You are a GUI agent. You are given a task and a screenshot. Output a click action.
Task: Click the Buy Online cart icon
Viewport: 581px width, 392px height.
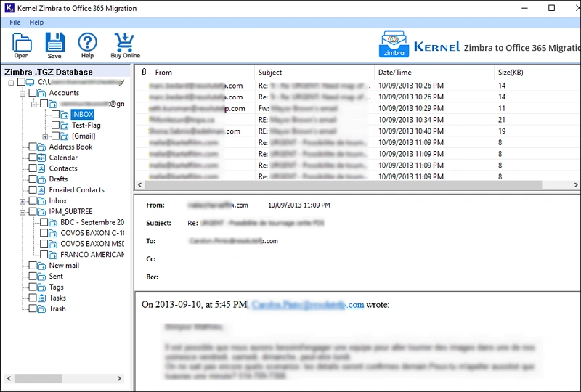[125, 45]
